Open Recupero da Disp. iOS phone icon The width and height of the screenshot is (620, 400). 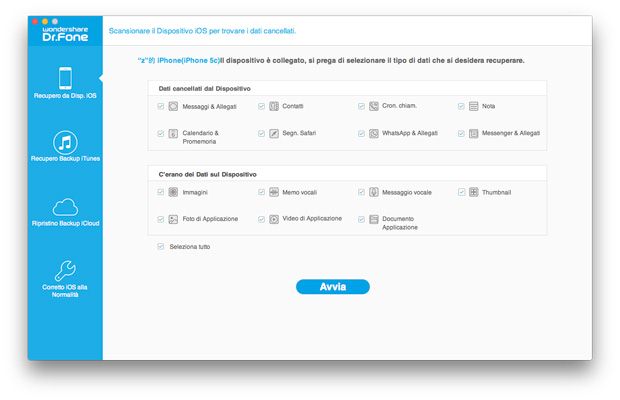click(64, 78)
